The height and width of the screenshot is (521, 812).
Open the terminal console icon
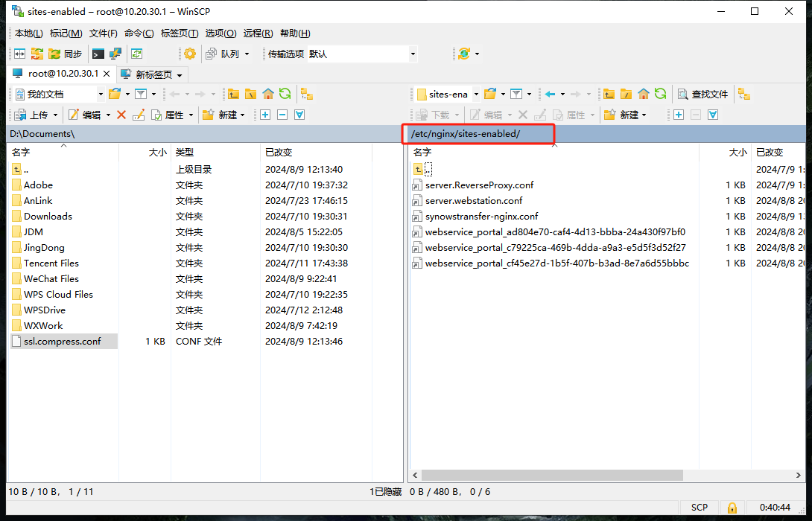pyautogui.click(x=98, y=54)
